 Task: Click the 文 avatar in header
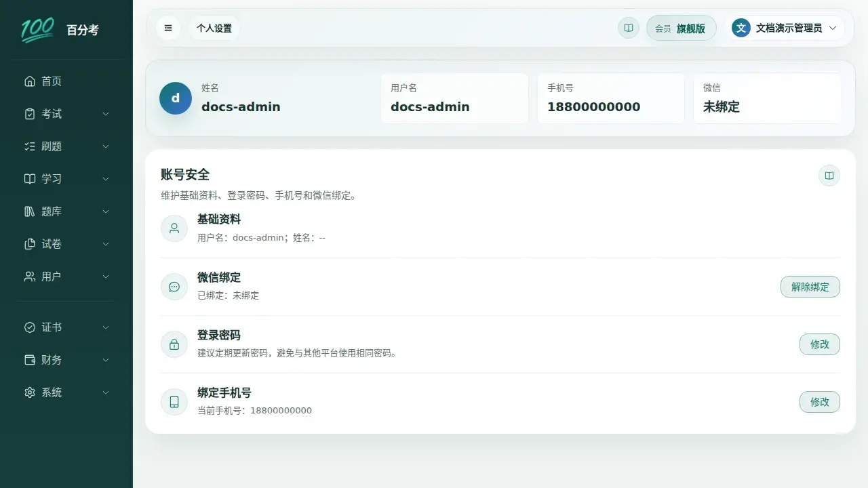[741, 28]
